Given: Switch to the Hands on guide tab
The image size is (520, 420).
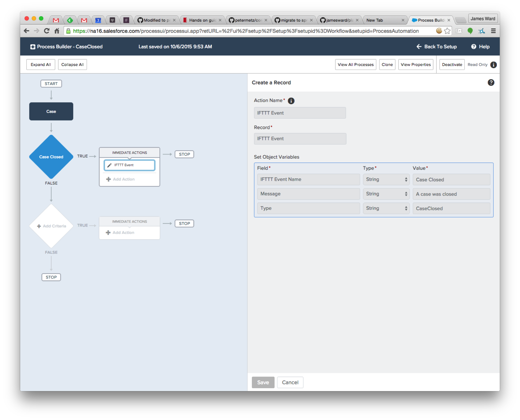Looking at the screenshot, I should click(202, 20).
